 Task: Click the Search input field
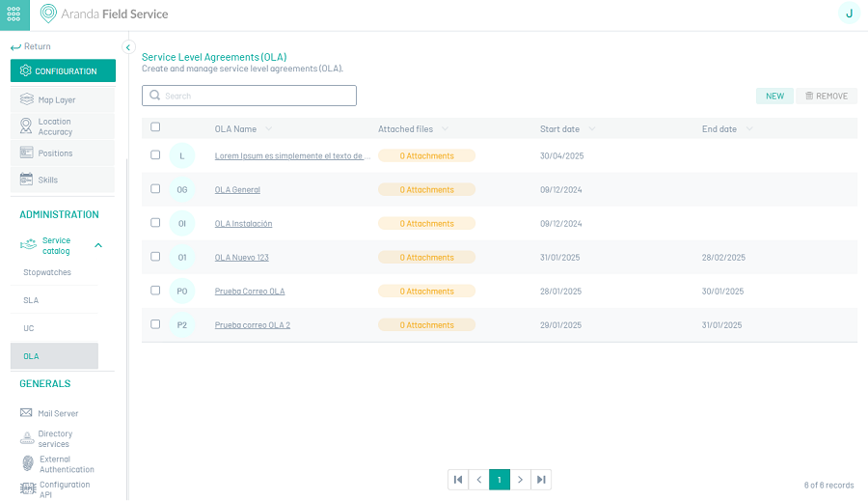click(x=251, y=96)
